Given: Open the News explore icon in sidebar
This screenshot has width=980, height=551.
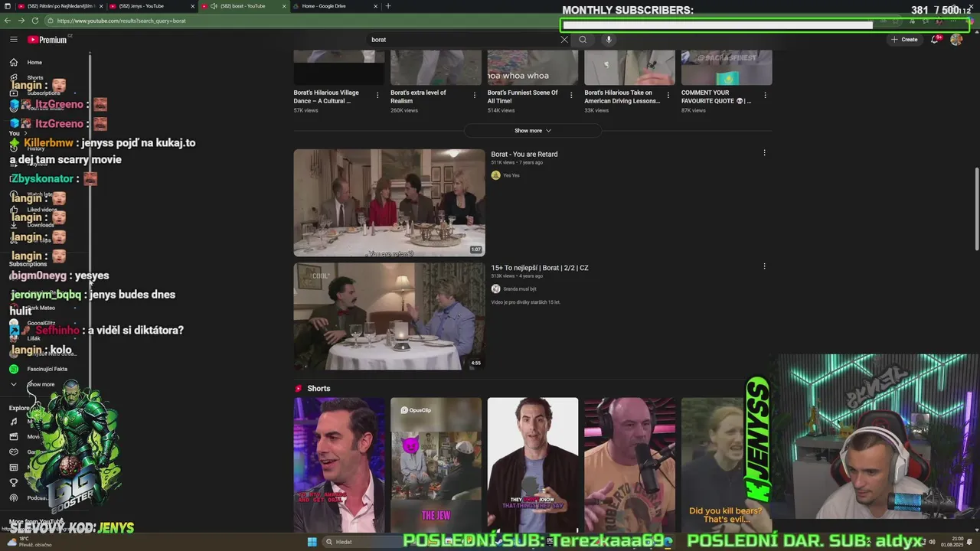Looking at the screenshot, I should pos(13,468).
